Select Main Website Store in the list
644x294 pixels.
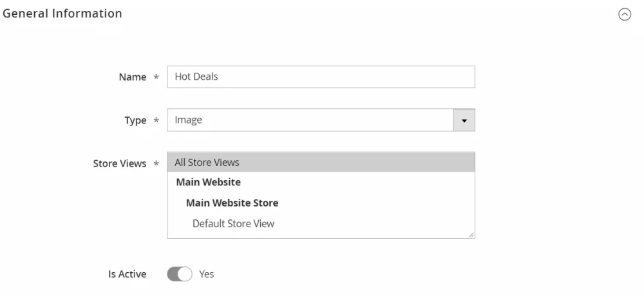click(x=232, y=203)
